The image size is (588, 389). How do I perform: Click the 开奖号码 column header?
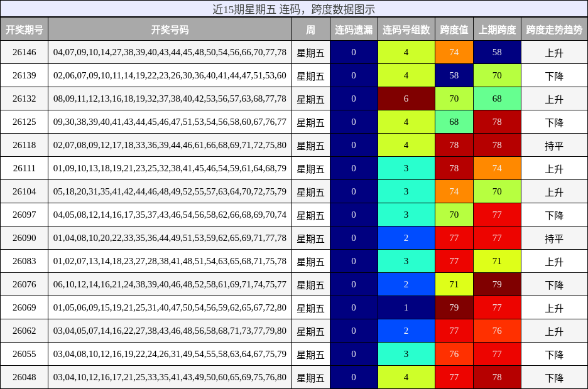[x=170, y=29]
